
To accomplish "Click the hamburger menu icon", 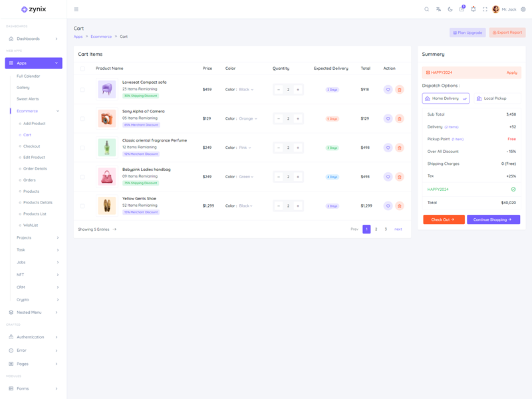I will pyautogui.click(x=76, y=9).
